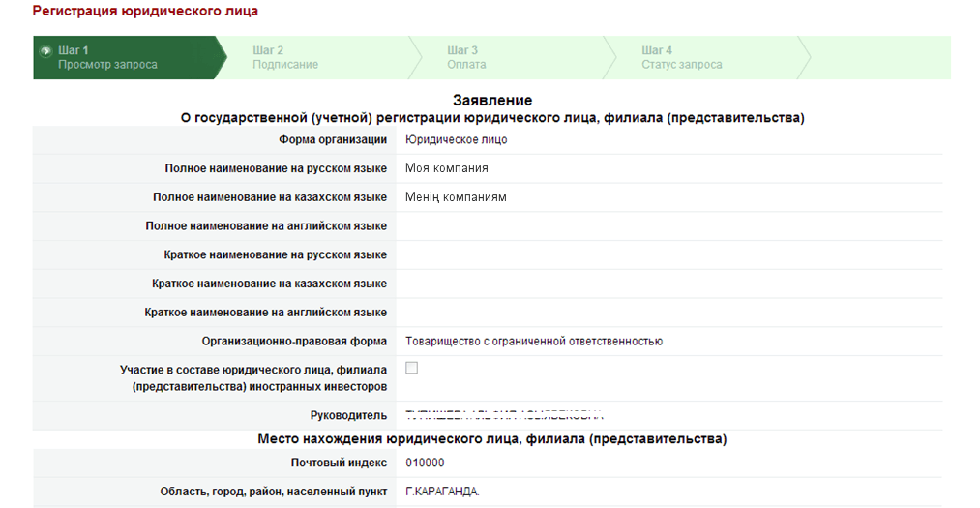Click the label Форма организации
Image resolution: width=980 pixels, height=508 pixels.
[333, 140]
